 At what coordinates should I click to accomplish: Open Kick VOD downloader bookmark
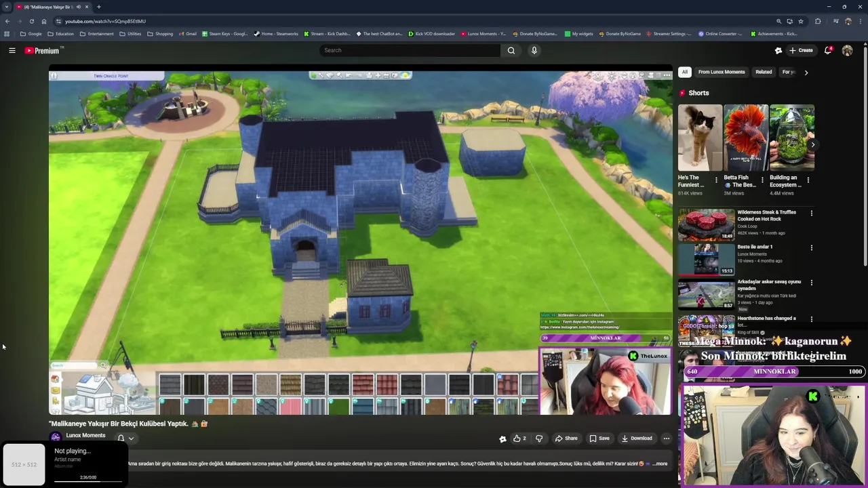[x=431, y=34]
